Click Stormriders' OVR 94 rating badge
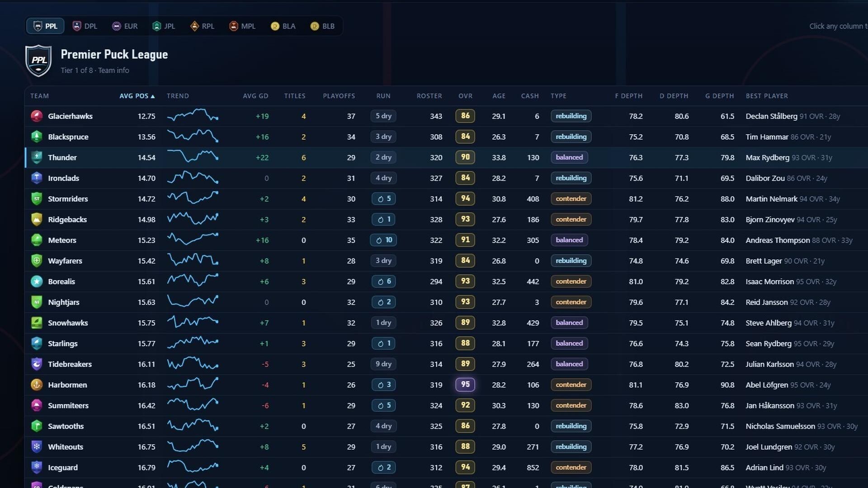Image resolution: width=868 pixels, height=488 pixels. [x=465, y=199]
